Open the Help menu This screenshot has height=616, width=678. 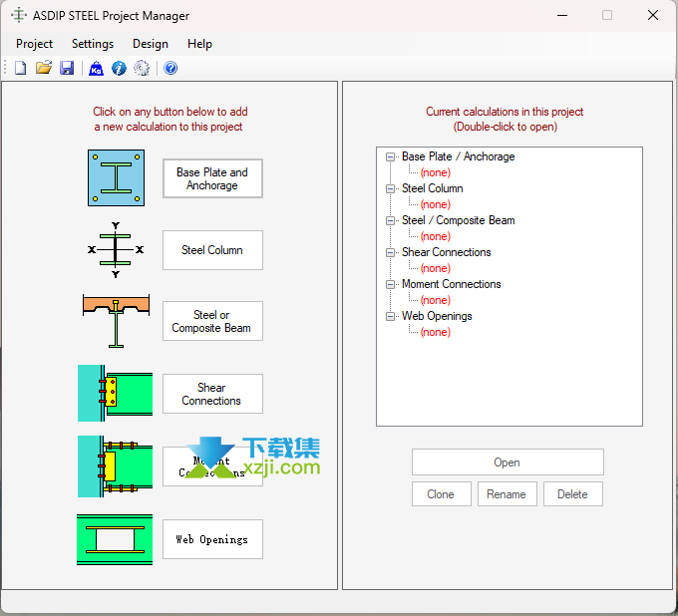tap(199, 44)
